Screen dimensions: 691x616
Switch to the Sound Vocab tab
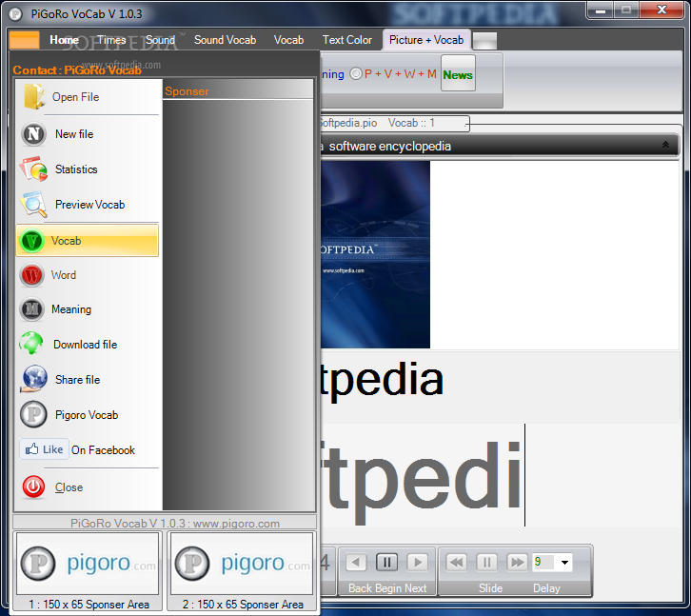point(226,40)
